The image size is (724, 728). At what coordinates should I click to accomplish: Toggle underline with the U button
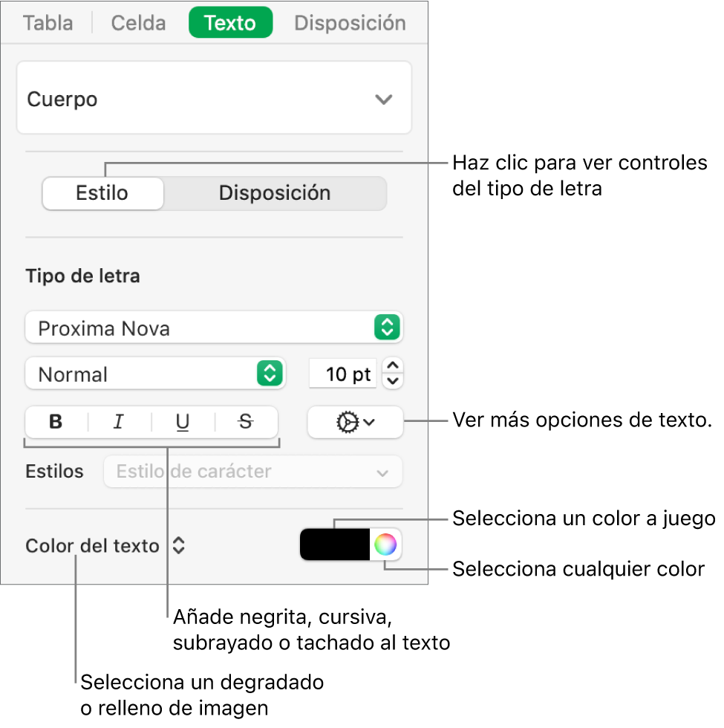point(183,422)
